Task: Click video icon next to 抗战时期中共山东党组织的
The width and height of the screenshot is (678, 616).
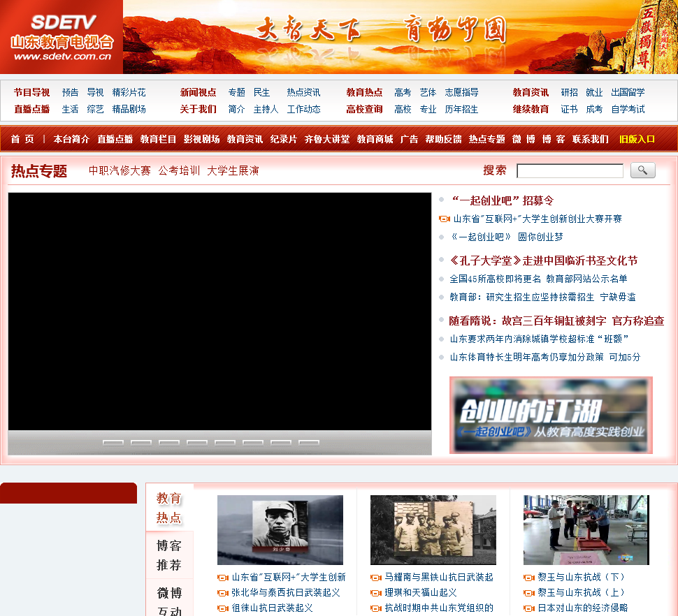Action: pyautogui.click(x=376, y=608)
